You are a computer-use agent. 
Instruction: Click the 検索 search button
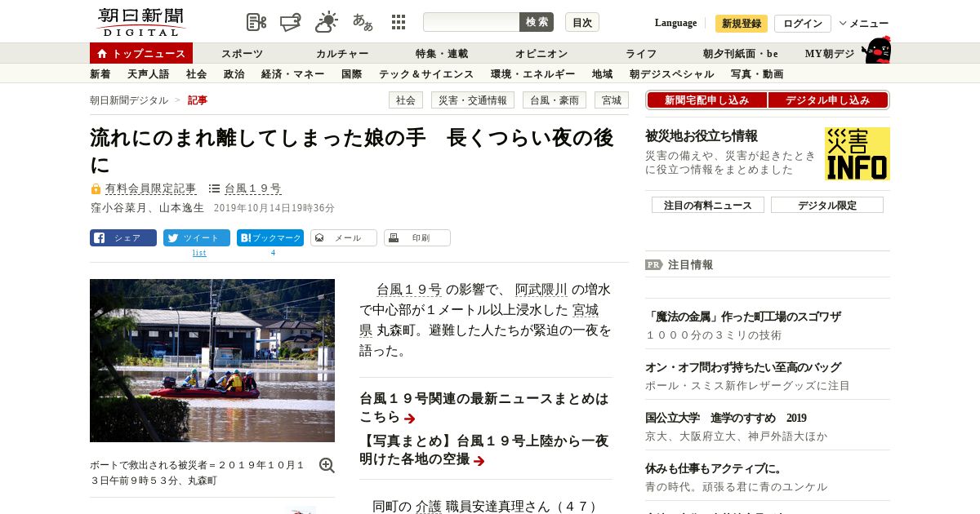tap(537, 22)
